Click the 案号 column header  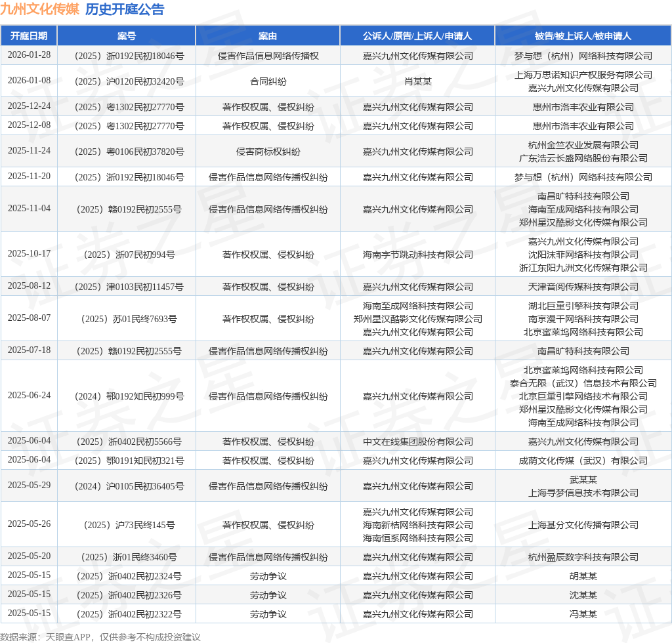click(127, 36)
